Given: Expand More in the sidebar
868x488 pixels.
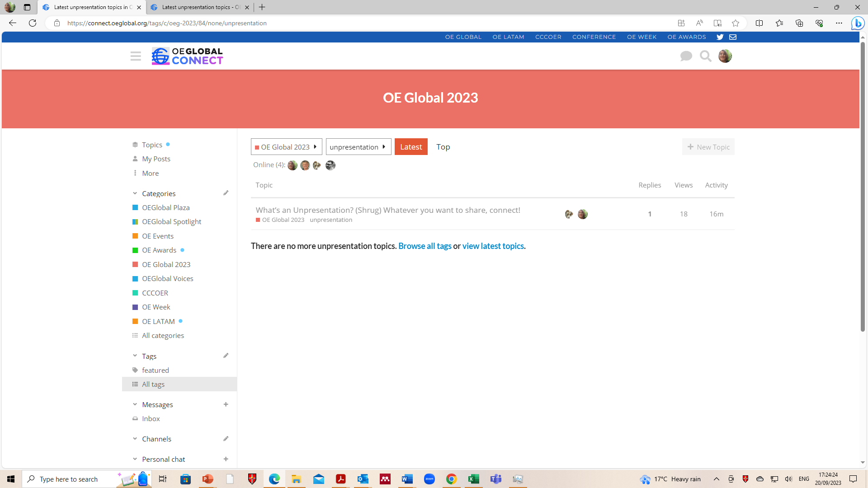Looking at the screenshot, I should [150, 174].
